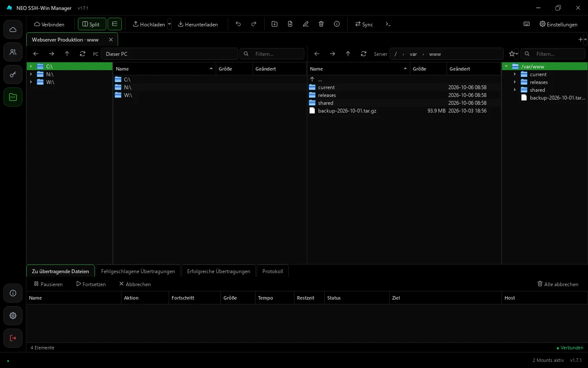Select the FTP file manager sidebar icon
The width and height of the screenshot is (588, 368).
click(x=13, y=97)
